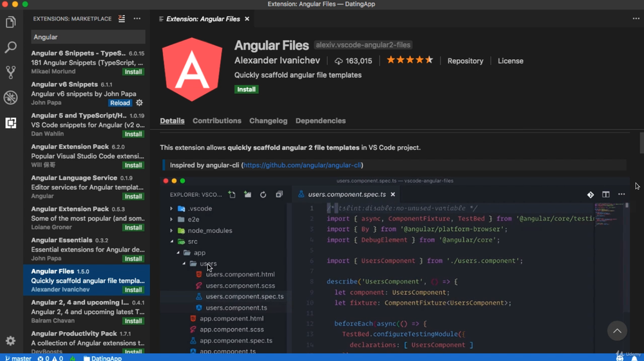Expand the node_modules folder in preview
644x361 pixels.
(171, 230)
